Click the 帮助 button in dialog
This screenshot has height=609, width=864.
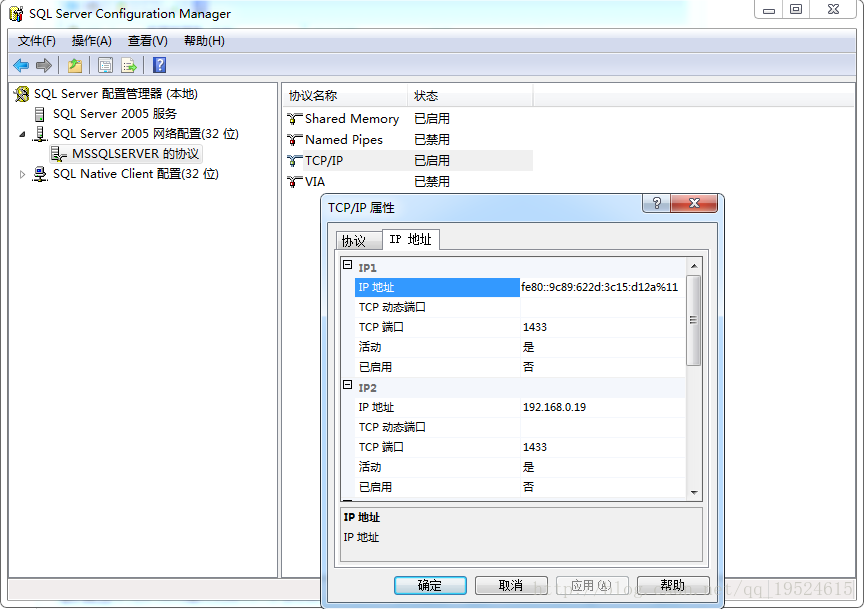(x=673, y=585)
